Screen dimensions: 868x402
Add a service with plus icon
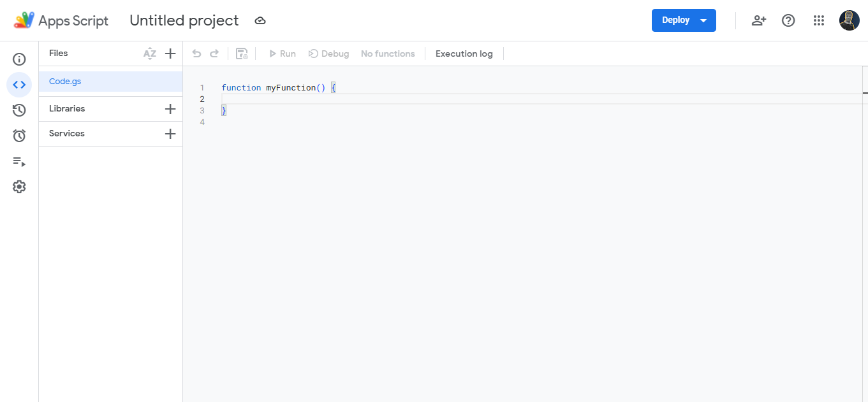[170, 134]
